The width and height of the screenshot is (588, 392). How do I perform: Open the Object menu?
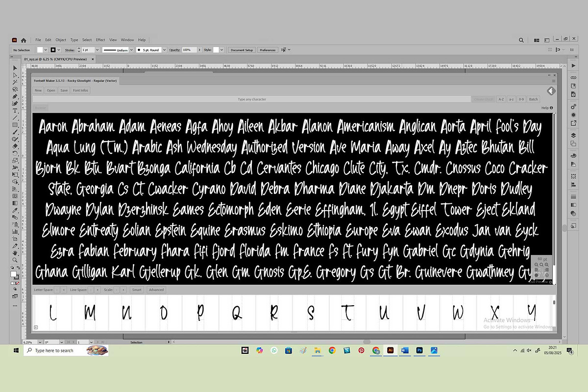(61, 40)
